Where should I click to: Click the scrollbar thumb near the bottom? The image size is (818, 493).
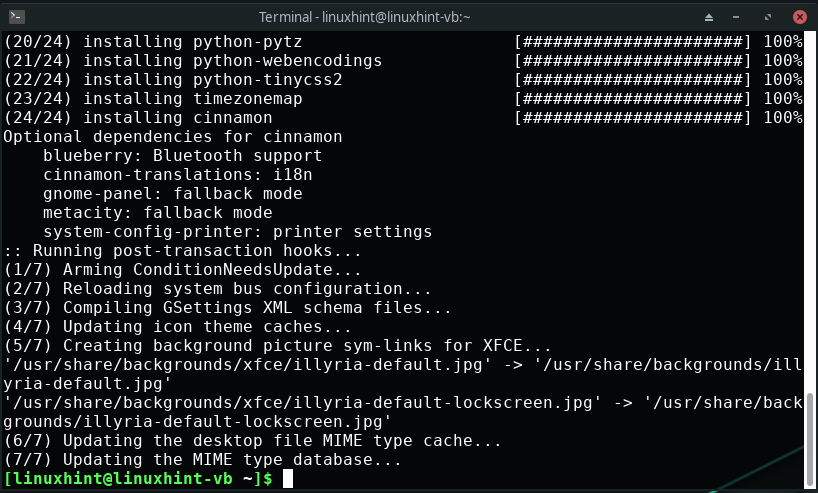(x=810, y=440)
